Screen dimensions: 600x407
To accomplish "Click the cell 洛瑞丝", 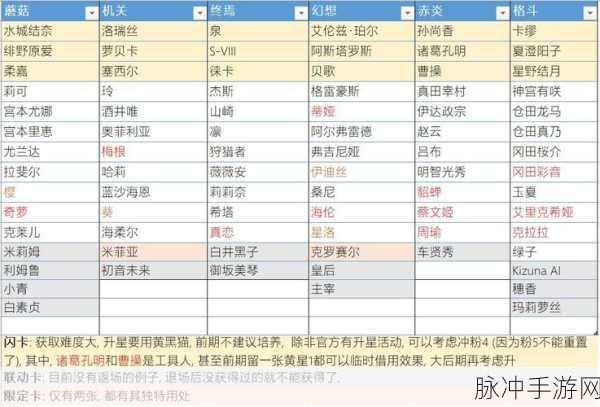I will [x=153, y=31].
